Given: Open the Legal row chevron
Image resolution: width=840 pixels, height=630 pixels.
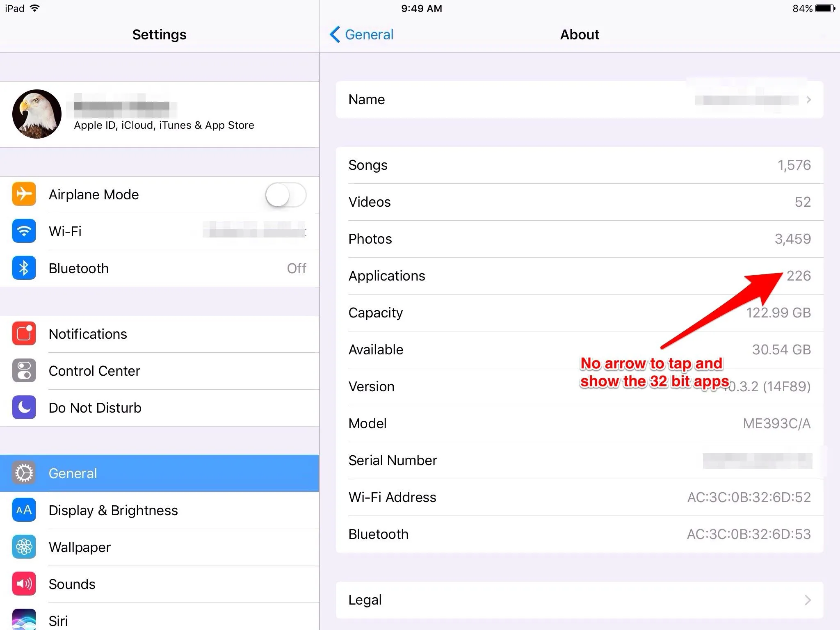Looking at the screenshot, I should pos(808,600).
